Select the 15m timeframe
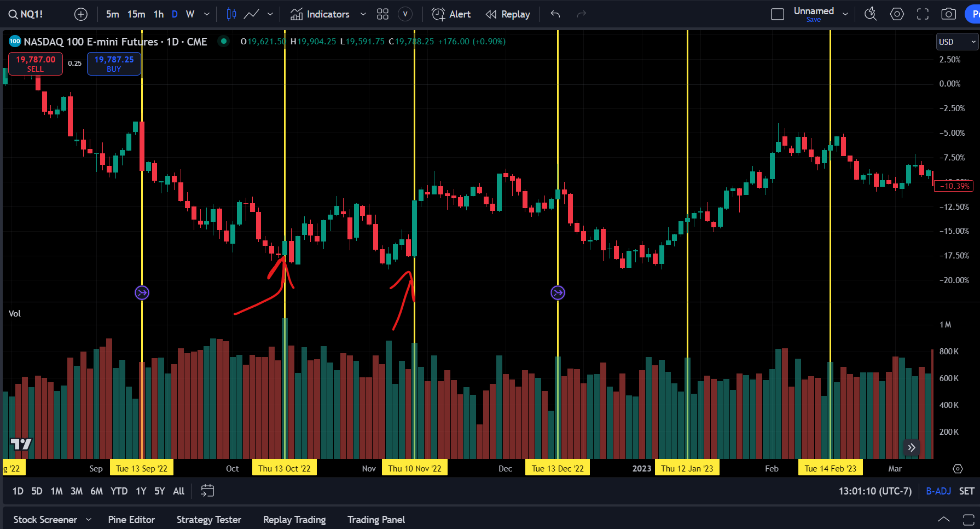Screen dimensions: 980x529 pyautogui.click(x=136, y=14)
